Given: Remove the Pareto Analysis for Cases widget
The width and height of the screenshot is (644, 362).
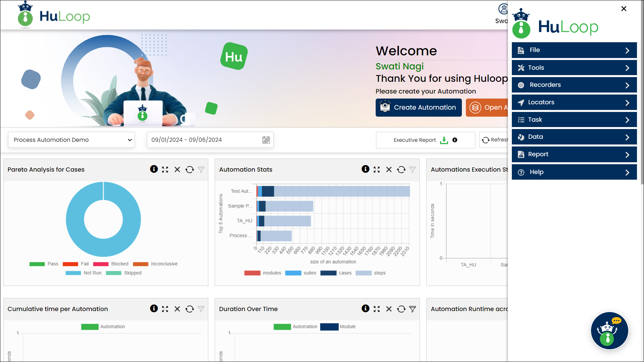Looking at the screenshot, I should tap(177, 170).
